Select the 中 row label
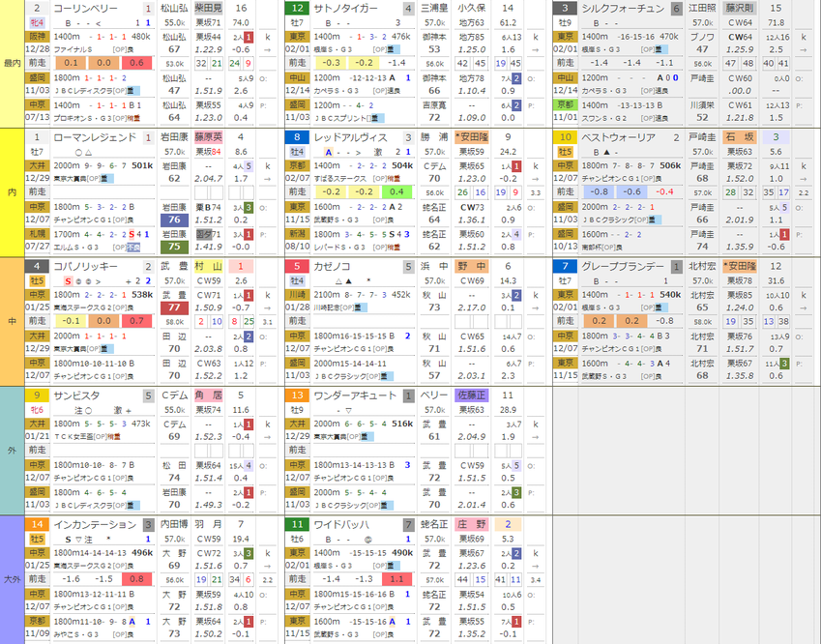 click(12, 321)
